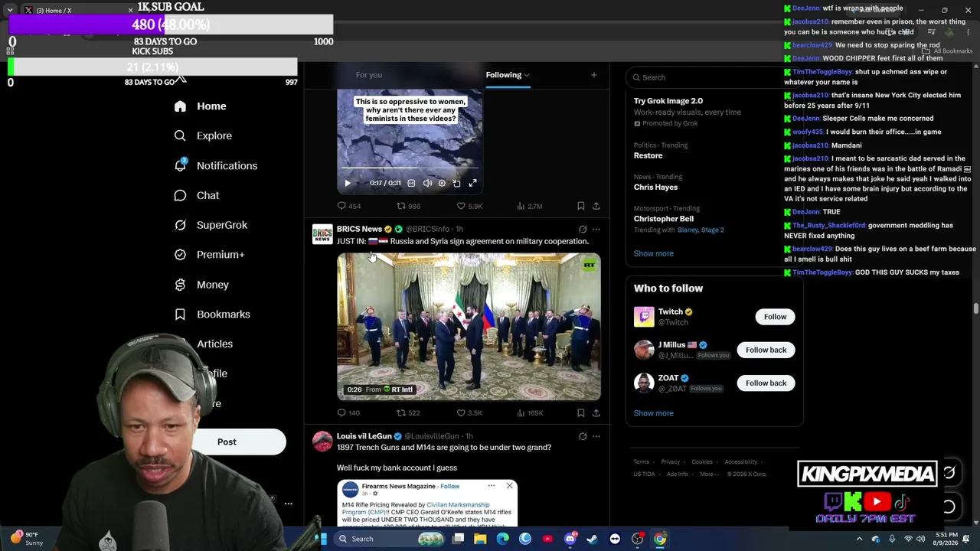980x551 pixels.
Task: Open Grok actions on BRICS News post
Action: pyautogui.click(x=583, y=229)
